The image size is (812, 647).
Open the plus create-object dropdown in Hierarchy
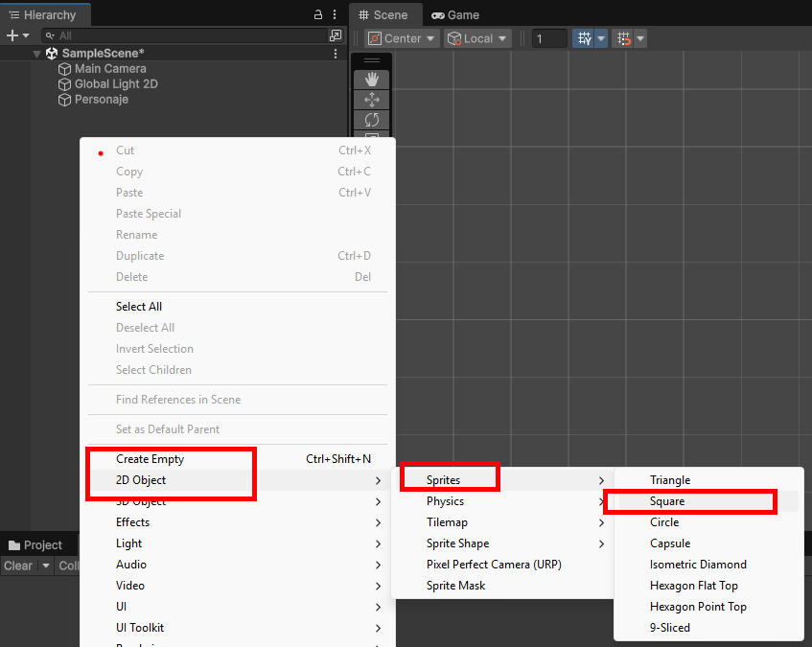point(17,35)
